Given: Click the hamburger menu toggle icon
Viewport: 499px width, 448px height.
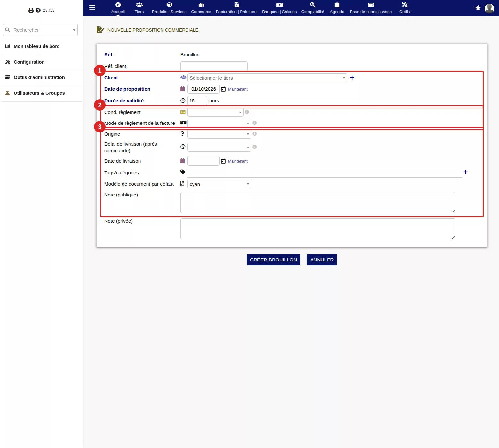Looking at the screenshot, I should tap(92, 8).
